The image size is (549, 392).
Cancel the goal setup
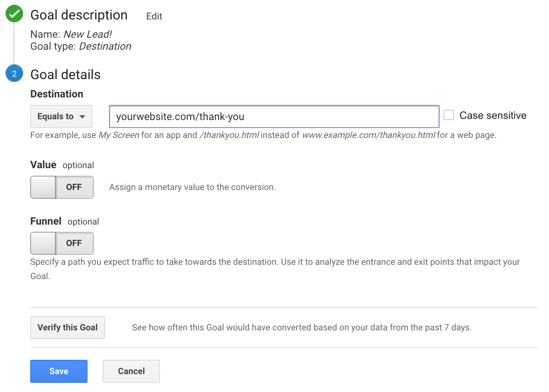point(131,371)
